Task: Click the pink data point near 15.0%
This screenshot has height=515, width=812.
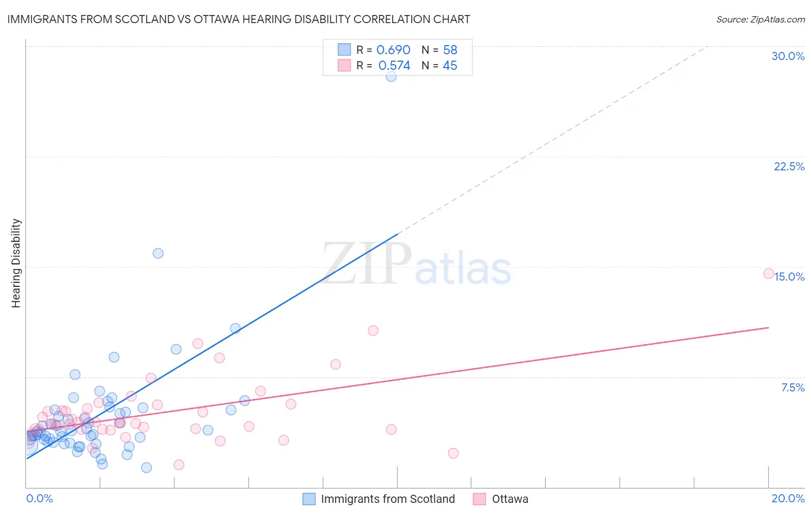Action: tap(769, 274)
